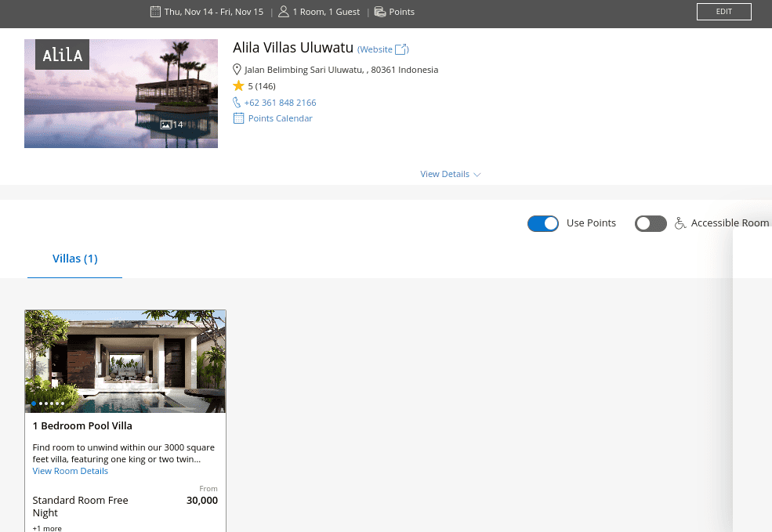This screenshot has height=532, width=772.
Task: Click the Jalan Belimbing Sari Uluwatu address
Action: [341, 70]
